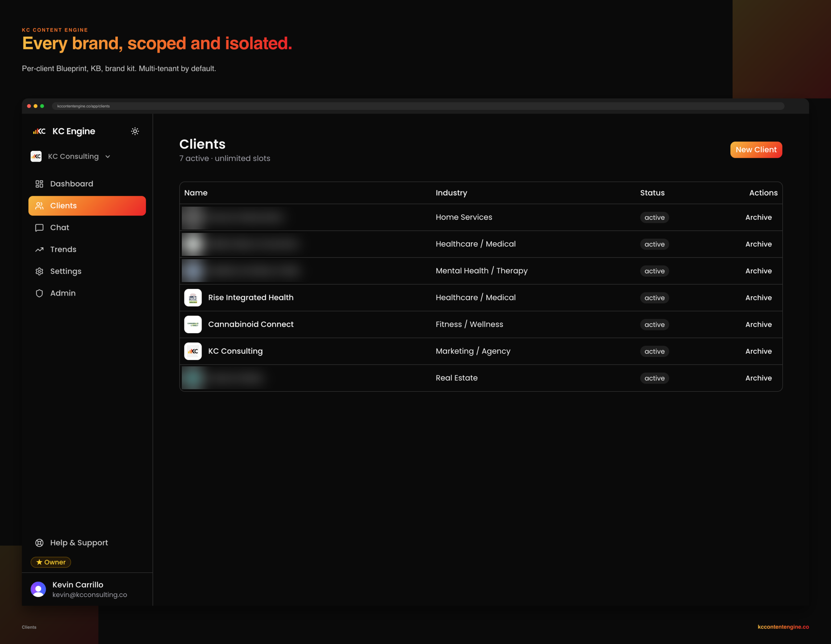Open the Admin shield icon
Screen dimensions: 831x644
click(x=39, y=293)
